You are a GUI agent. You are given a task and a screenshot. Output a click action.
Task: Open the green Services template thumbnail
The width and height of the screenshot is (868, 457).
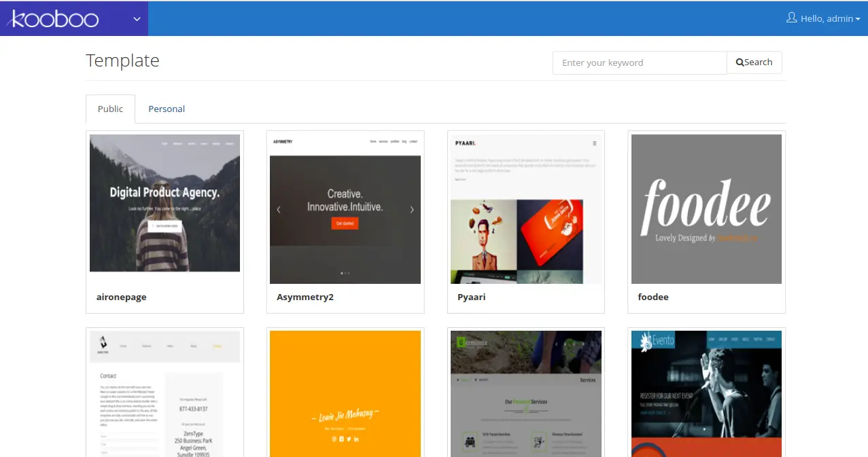coord(525,394)
